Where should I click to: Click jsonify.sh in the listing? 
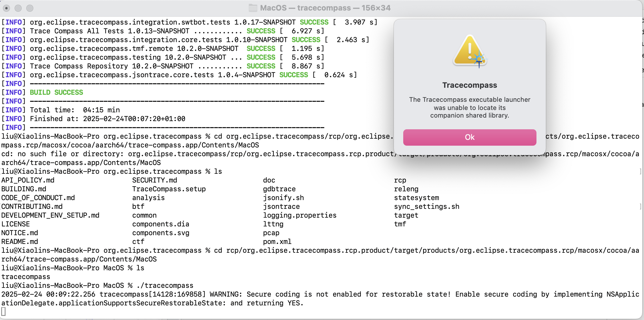point(283,198)
